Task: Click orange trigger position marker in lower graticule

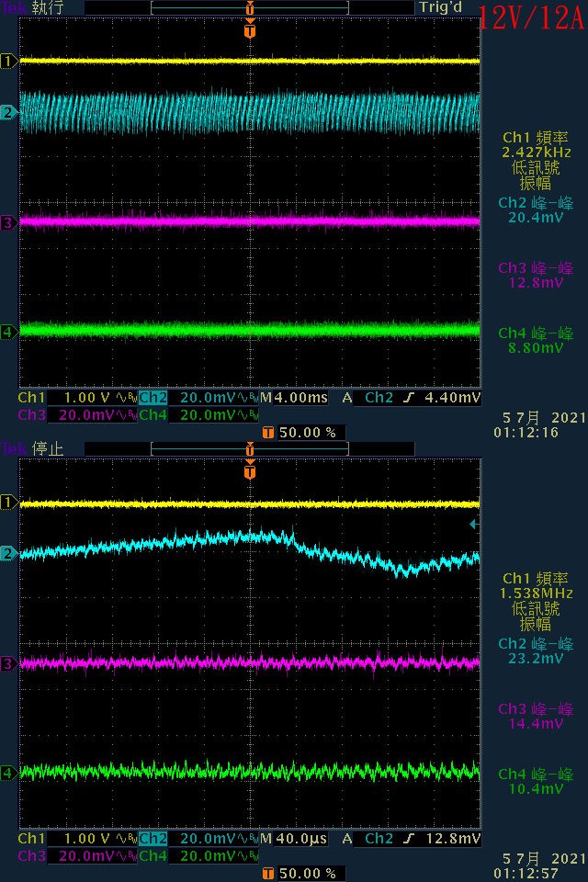Action: point(250,470)
